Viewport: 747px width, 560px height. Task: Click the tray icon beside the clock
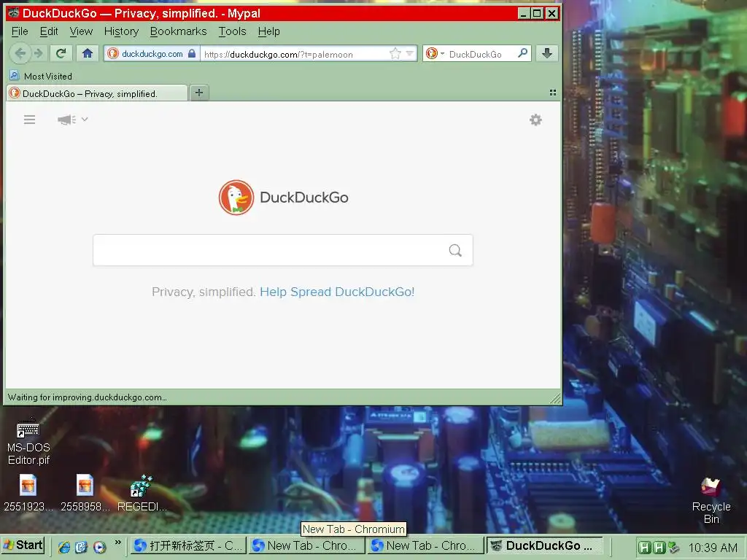(x=673, y=548)
